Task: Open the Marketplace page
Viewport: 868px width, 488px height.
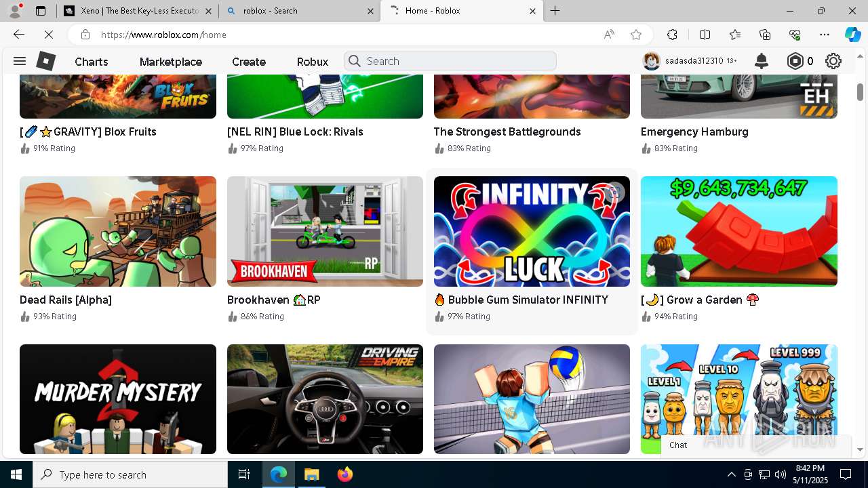Action: click(x=170, y=61)
